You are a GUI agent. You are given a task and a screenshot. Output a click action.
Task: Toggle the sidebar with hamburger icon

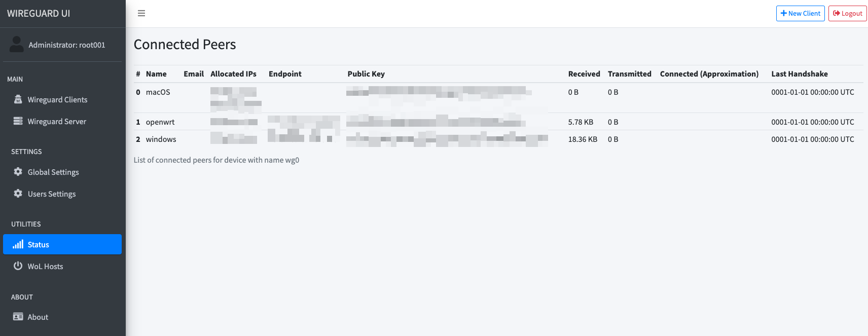point(141,13)
